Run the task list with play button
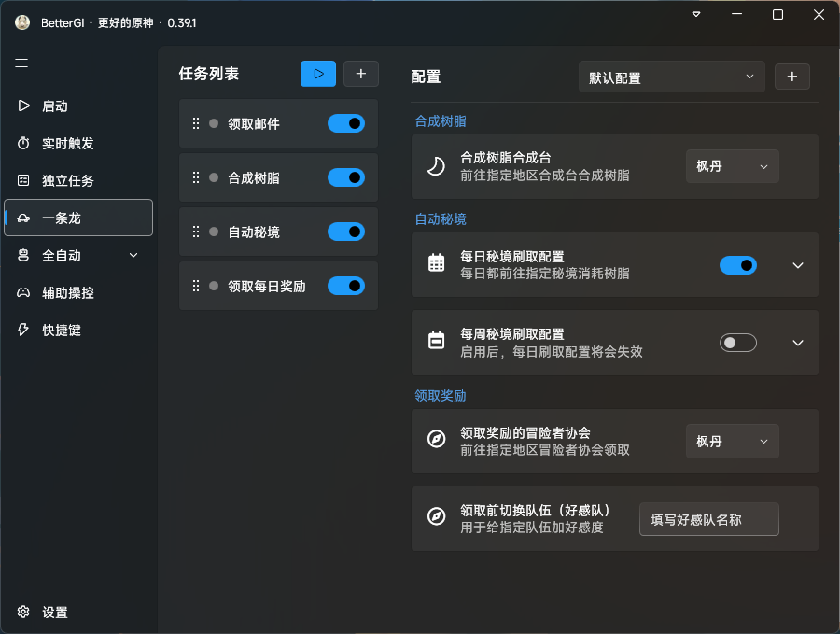 coord(318,74)
